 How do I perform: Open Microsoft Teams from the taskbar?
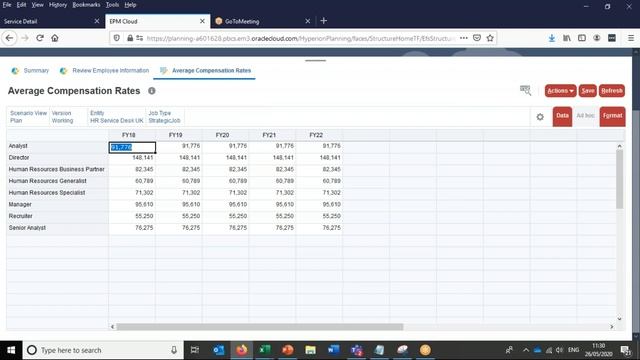357,350
